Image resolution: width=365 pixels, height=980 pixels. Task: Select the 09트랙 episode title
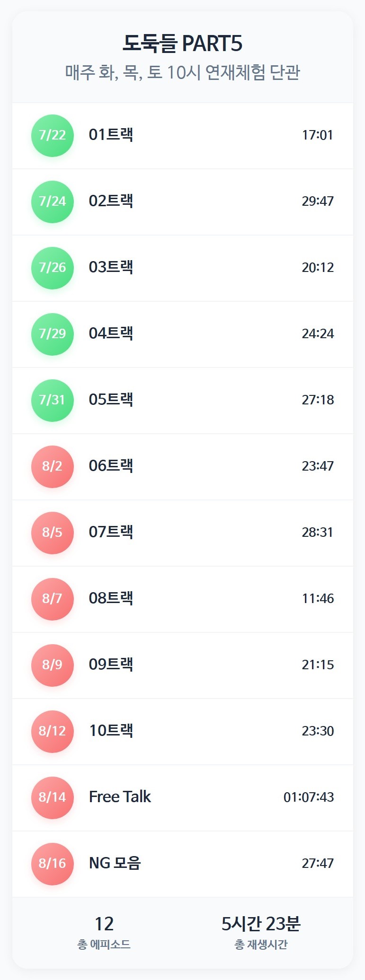click(x=111, y=665)
